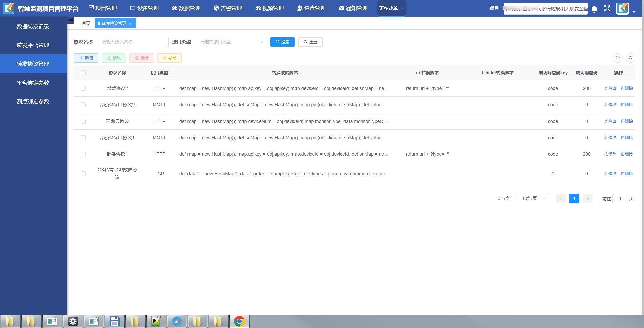Click the user avatar logo top right
The width and height of the screenshot is (644, 328).
coord(623,9)
